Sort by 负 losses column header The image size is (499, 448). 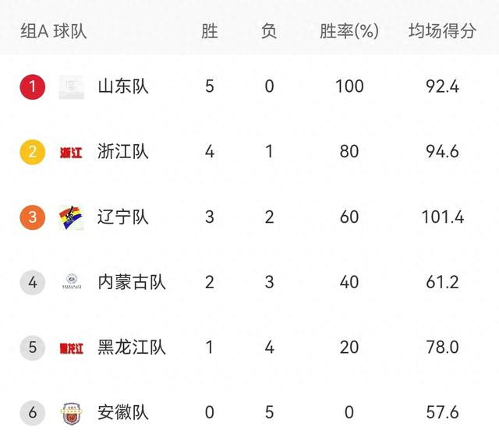tap(269, 31)
